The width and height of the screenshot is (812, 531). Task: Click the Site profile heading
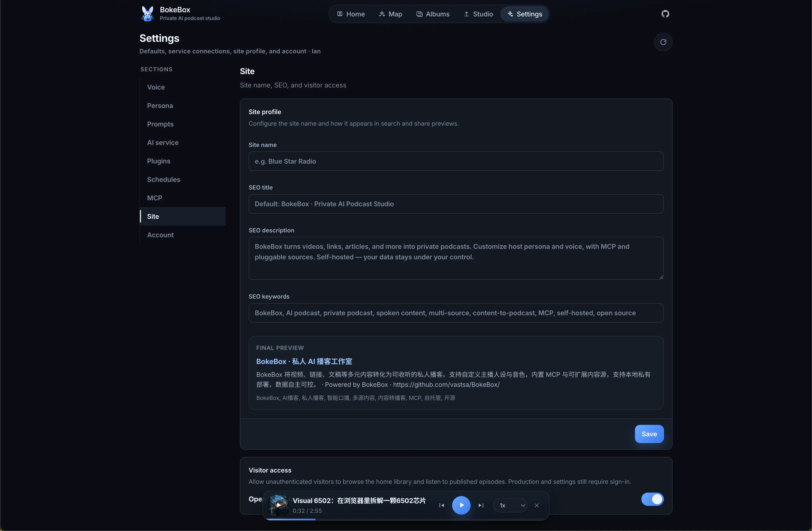pyautogui.click(x=265, y=112)
